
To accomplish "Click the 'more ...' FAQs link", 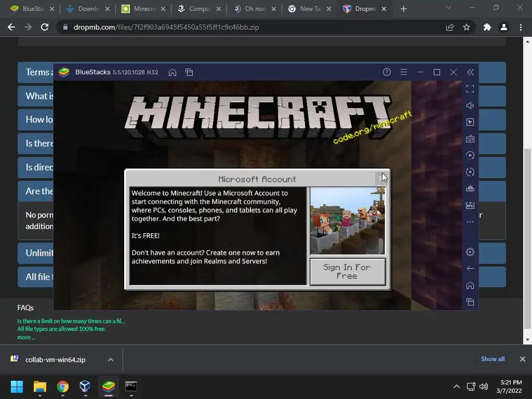I will pyautogui.click(x=26, y=337).
